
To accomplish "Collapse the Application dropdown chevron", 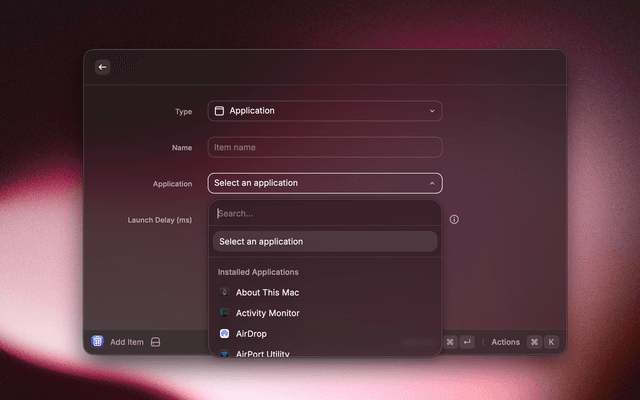I will 432,183.
